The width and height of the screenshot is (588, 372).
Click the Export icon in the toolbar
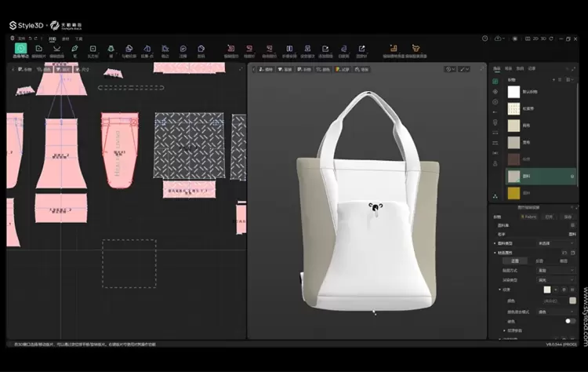point(361,50)
